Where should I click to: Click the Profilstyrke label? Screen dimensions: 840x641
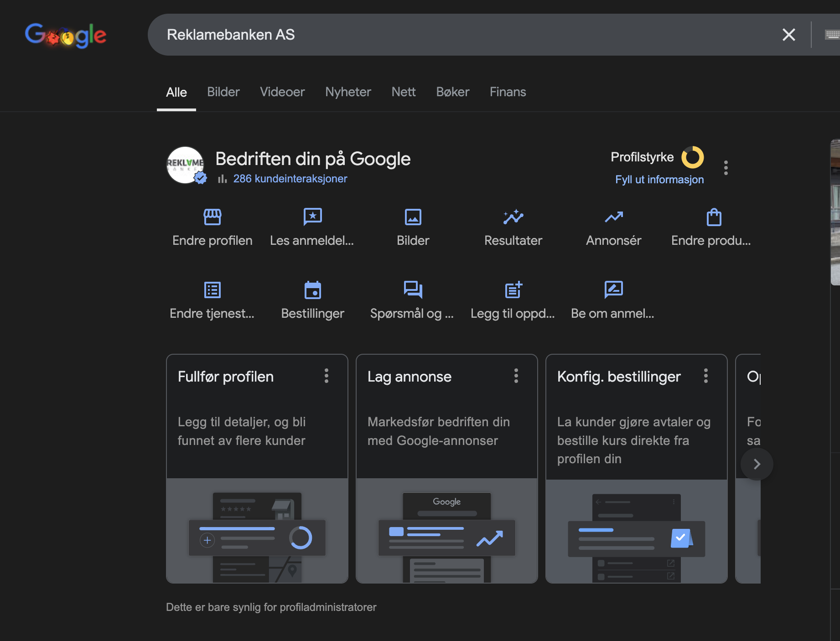point(642,157)
